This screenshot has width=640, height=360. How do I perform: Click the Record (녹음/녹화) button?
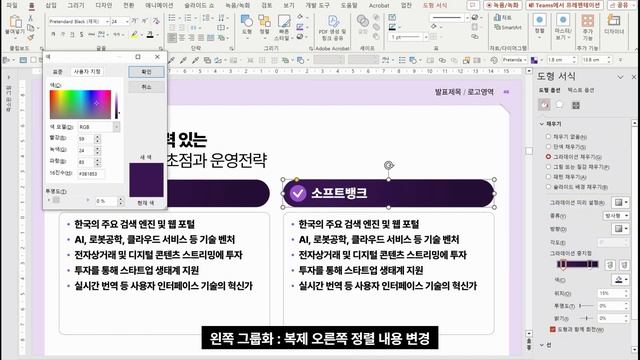coord(502,5)
